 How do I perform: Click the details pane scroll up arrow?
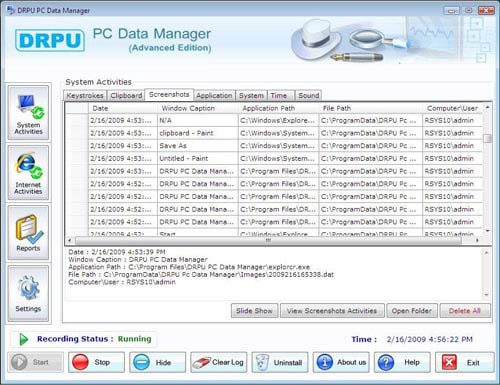[x=486, y=253]
